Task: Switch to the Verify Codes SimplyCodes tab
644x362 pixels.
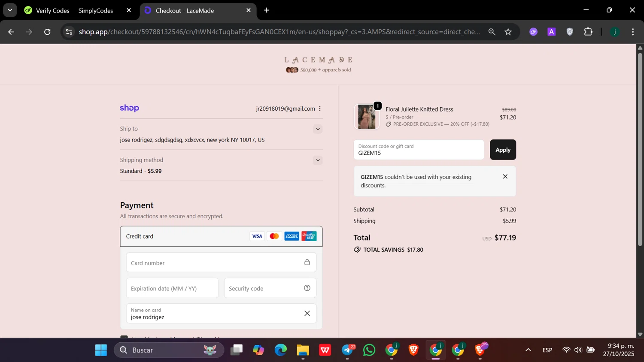Action: point(75,10)
